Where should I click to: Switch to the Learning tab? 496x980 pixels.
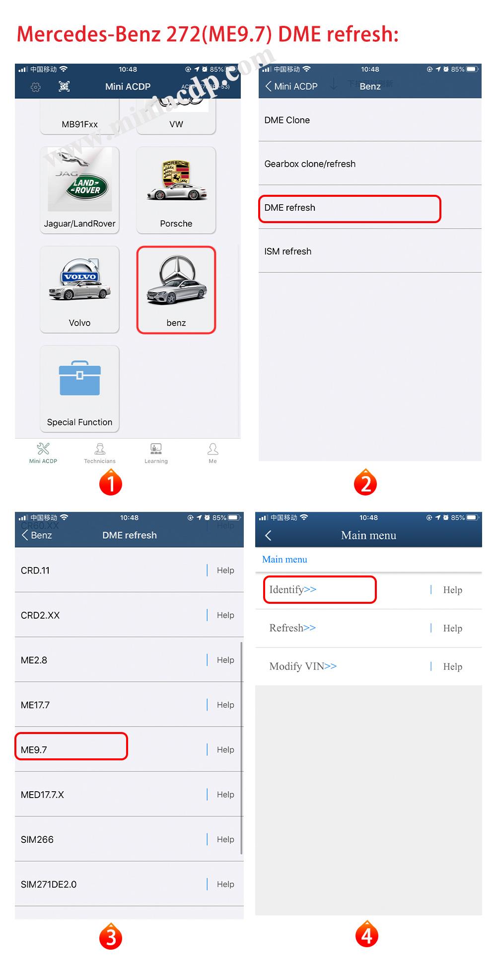pyautogui.click(x=156, y=453)
